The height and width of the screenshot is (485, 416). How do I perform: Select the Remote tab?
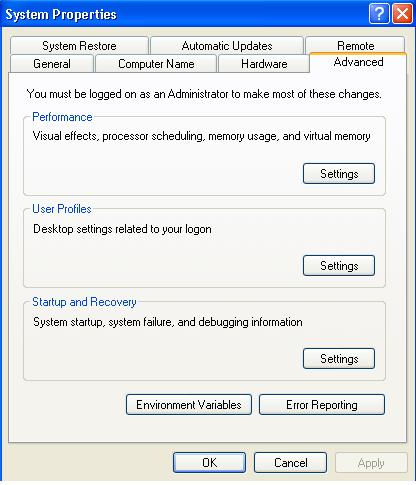pyautogui.click(x=355, y=45)
